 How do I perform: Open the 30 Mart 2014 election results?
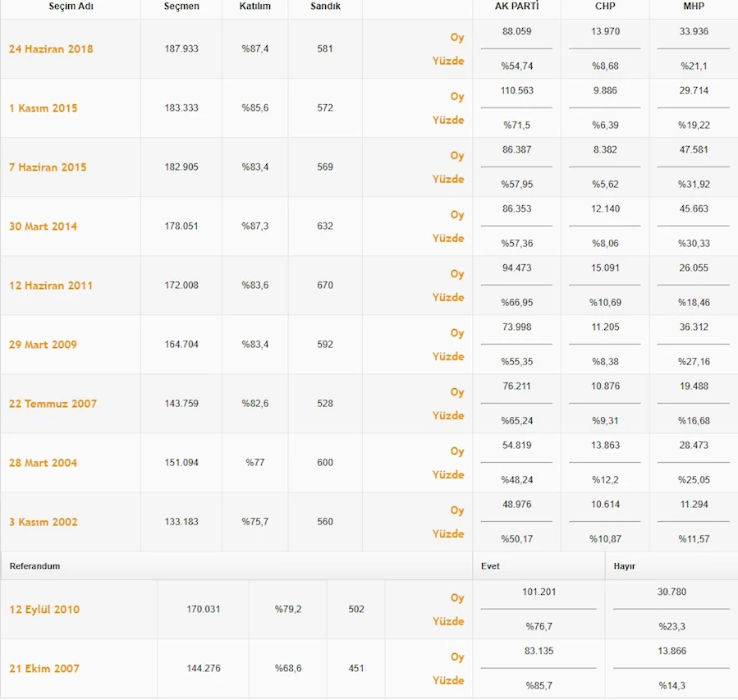(x=43, y=226)
